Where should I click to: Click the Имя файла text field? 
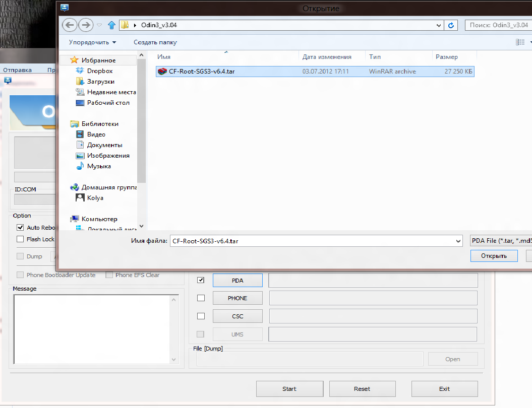pos(312,241)
